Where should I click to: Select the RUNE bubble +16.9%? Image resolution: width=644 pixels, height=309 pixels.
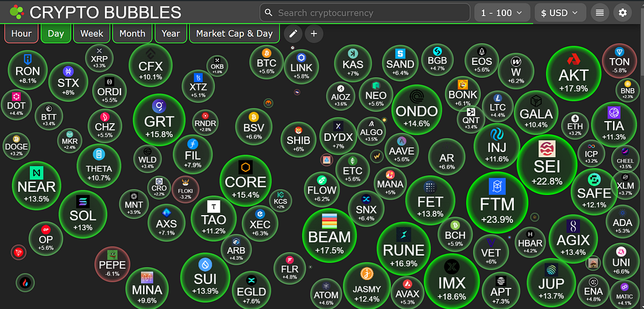[x=403, y=248]
